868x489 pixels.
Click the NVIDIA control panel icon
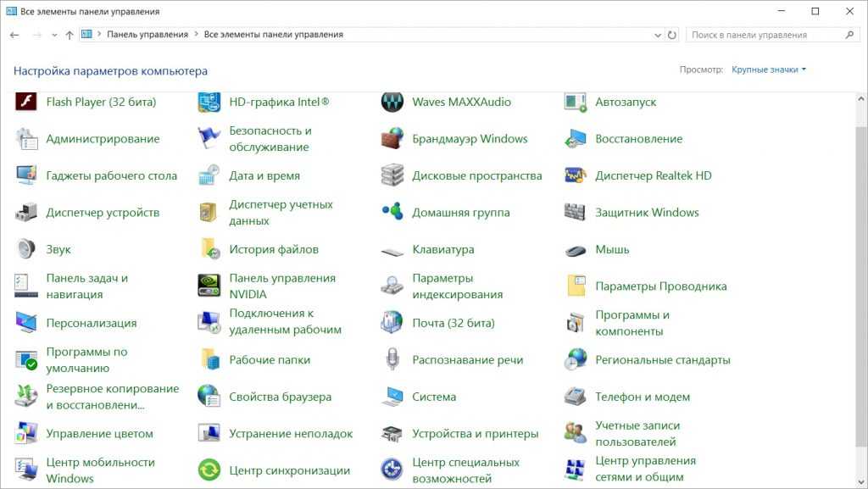209,286
